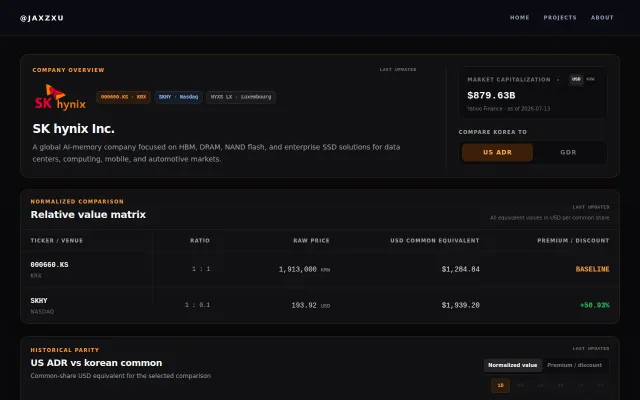Screen dimensions: 640x400
Task: Click the SKHY row ticker
Action: (39, 300)
